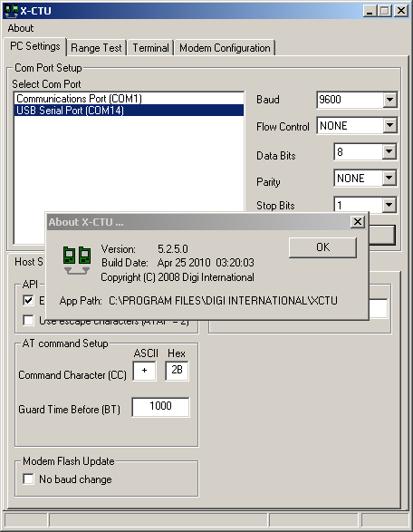Open the Baud rate dropdown
This screenshot has width=413, height=532.
(x=389, y=100)
